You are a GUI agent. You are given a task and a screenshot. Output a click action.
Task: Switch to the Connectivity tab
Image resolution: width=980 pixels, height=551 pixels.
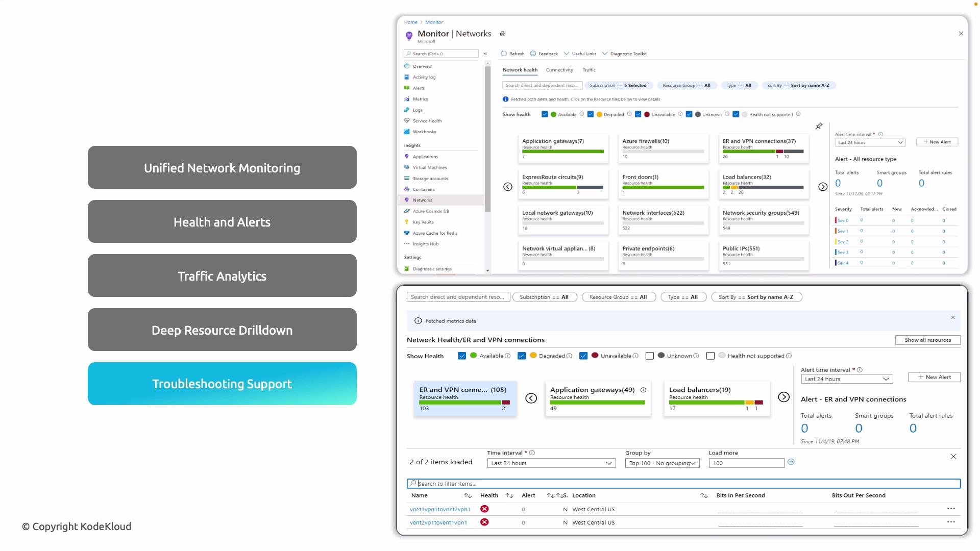[x=559, y=70]
